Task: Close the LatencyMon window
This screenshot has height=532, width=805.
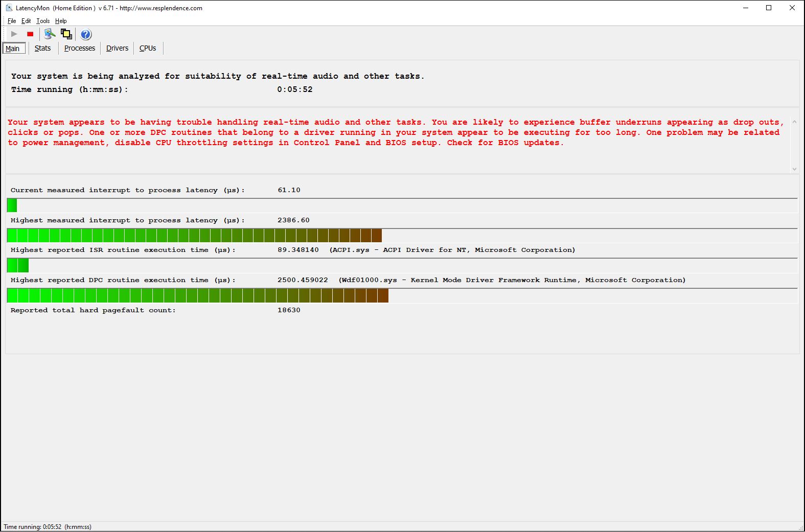Action: tap(792, 8)
